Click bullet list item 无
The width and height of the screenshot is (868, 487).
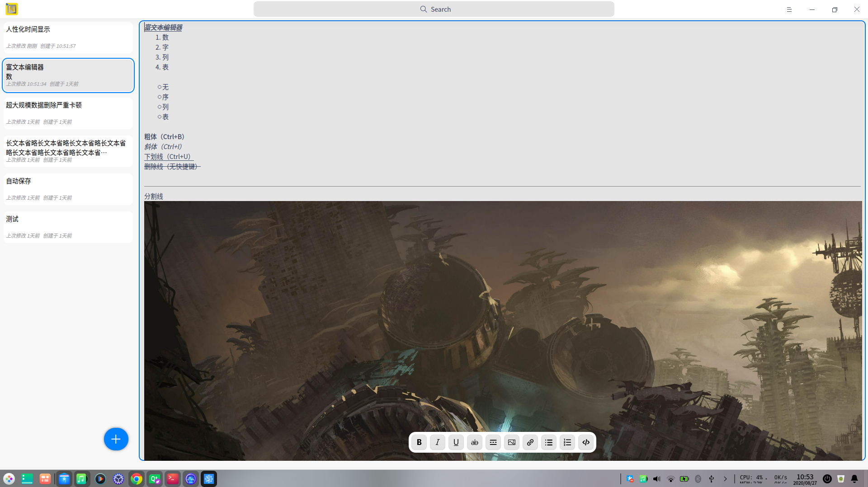coord(163,87)
